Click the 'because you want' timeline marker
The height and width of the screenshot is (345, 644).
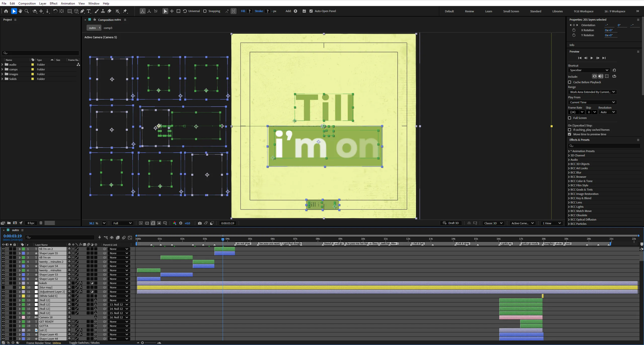click(x=269, y=243)
